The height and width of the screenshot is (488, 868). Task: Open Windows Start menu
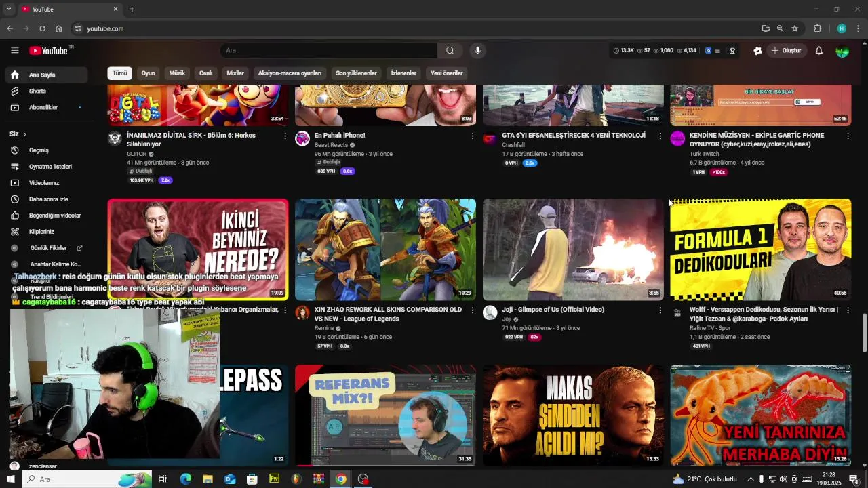[10, 479]
